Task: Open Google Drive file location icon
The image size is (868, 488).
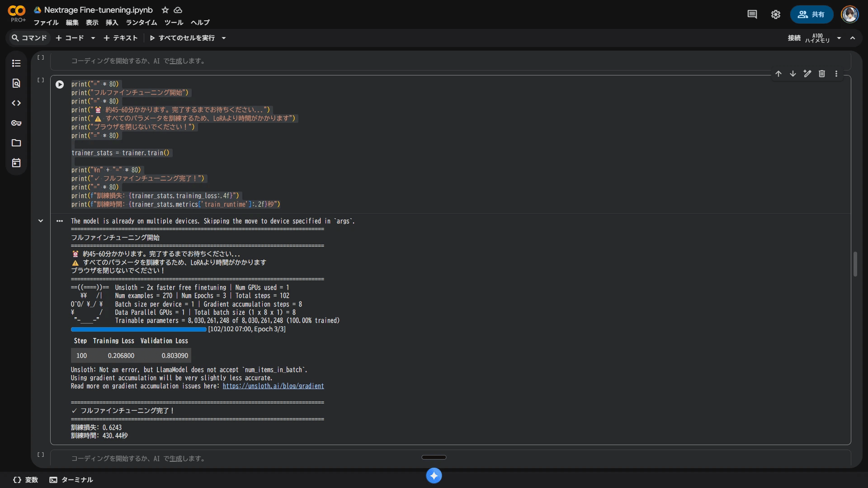Action: [x=38, y=10]
